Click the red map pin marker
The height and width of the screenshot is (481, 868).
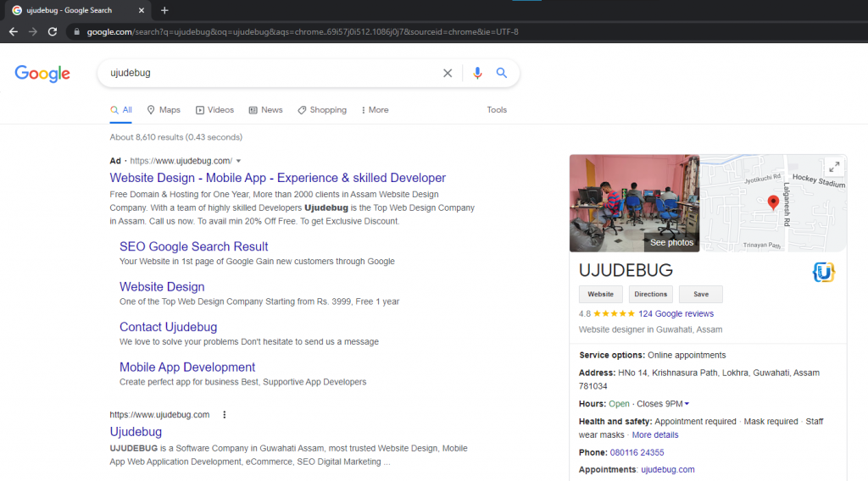773,202
